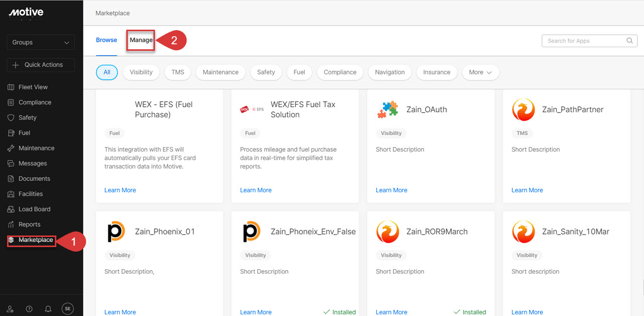Filter apps by Visibility category
This screenshot has height=316, width=644.
pos(141,72)
